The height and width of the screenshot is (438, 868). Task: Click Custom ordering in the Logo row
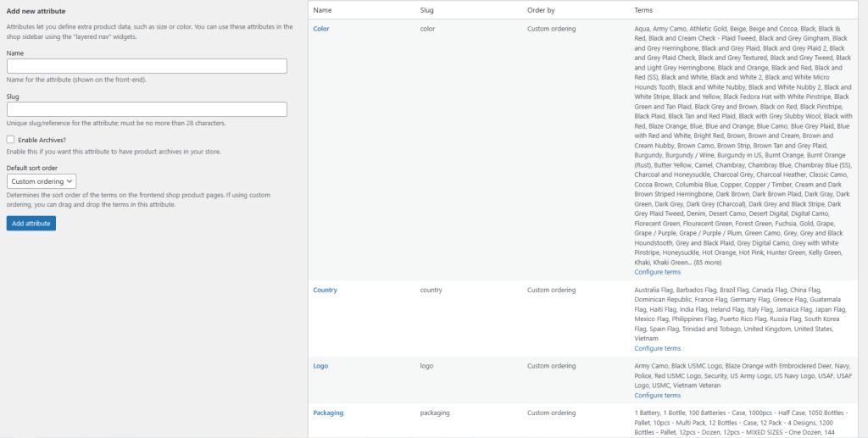tap(551, 366)
